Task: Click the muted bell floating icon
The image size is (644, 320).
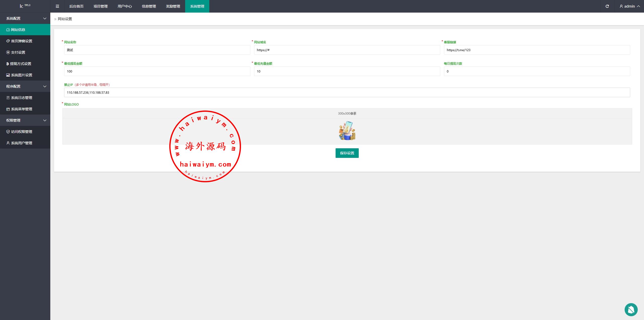Action: click(631, 309)
